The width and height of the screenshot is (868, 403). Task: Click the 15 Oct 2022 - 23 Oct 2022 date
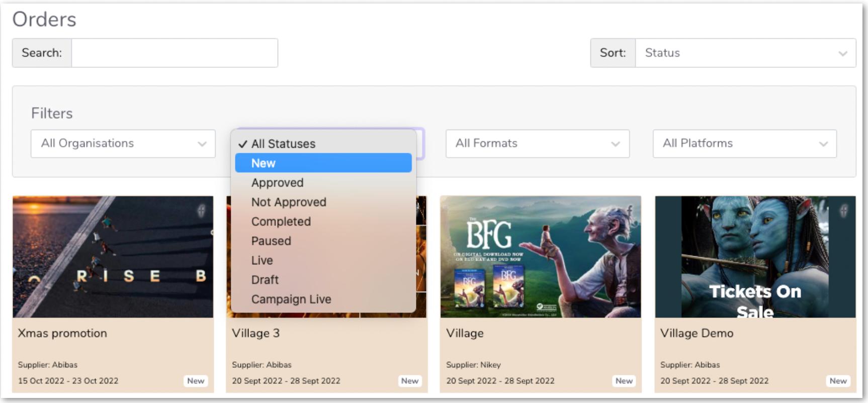point(68,381)
